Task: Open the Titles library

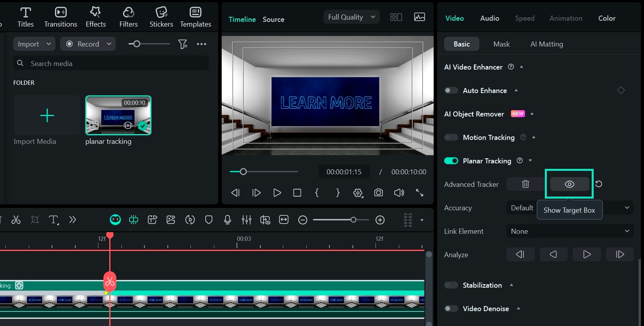Action: pos(25,18)
